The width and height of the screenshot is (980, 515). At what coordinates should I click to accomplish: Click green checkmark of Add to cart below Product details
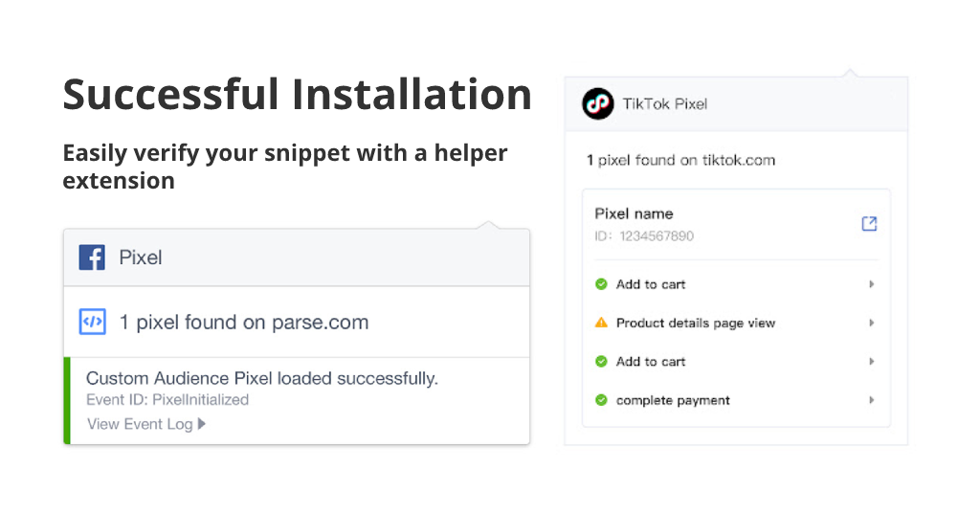tap(601, 361)
